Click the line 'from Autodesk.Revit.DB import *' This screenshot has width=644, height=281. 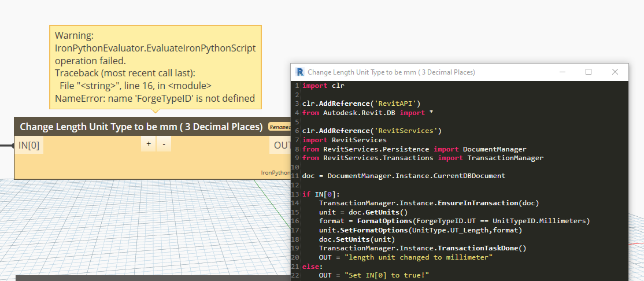pyautogui.click(x=368, y=113)
